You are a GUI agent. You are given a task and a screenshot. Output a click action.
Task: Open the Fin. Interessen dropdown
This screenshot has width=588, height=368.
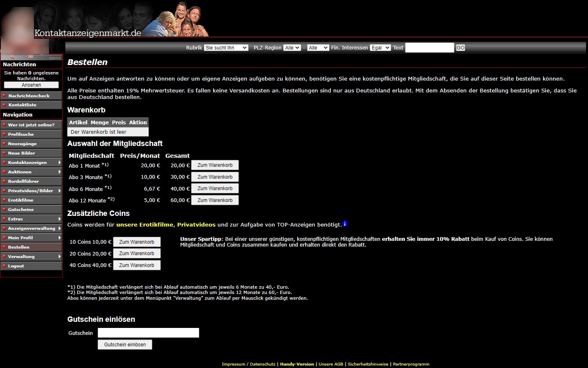(380, 48)
